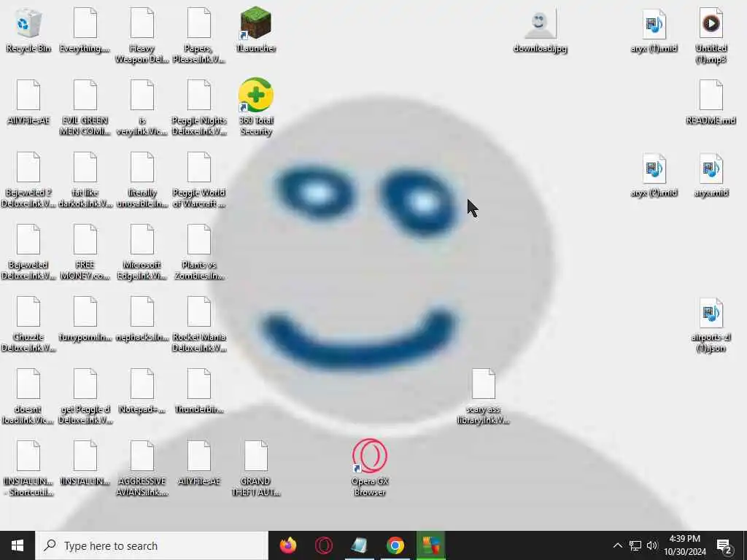
Task: Show hidden system tray icons
Action: click(x=617, y=545)
